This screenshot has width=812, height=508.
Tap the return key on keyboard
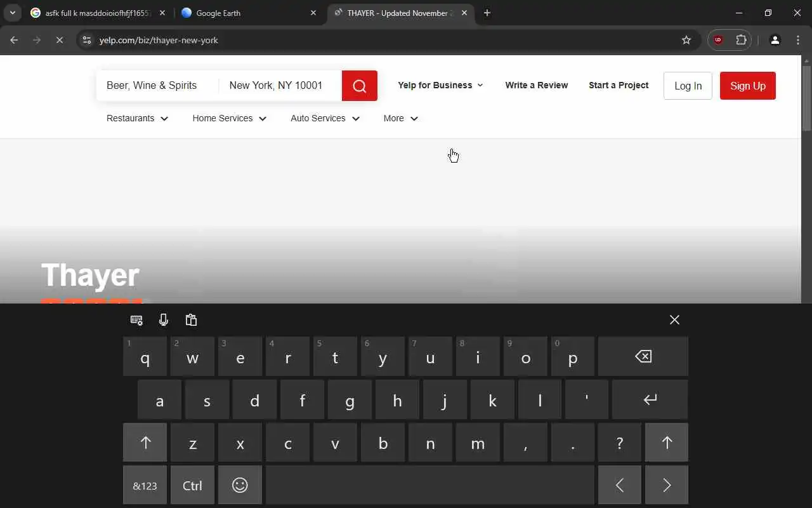(650, 399)
